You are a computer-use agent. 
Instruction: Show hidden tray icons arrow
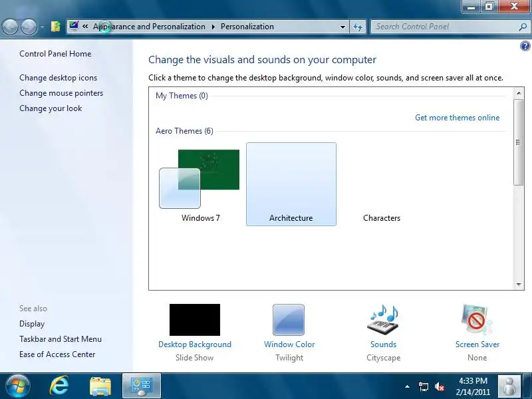point(407,386)
